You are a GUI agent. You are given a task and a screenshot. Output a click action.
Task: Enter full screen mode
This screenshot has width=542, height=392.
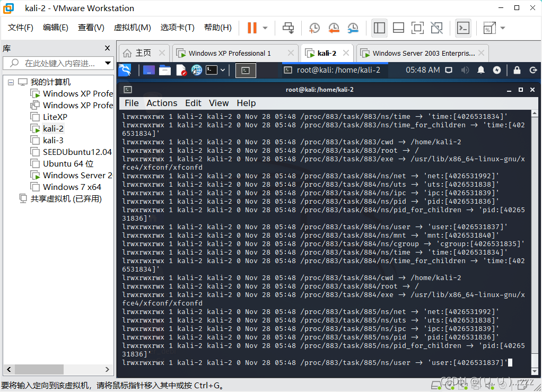point(417,28)
